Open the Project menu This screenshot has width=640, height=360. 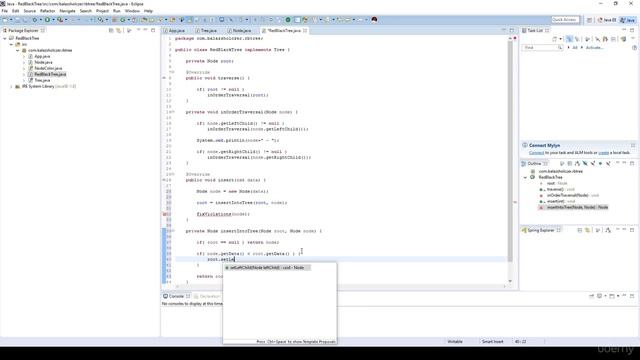(102, 11)
